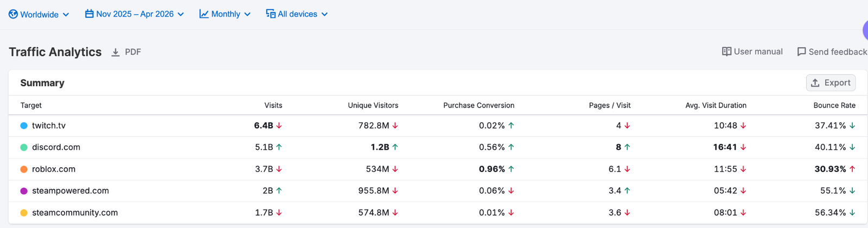The height and width of the screenshot is (228, 868).
Task: Click the 11:55 visit duration value
Action: [x=726, y=169]
